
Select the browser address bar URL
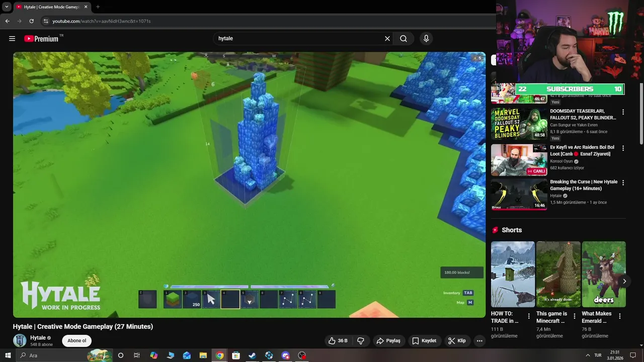coord(102,21)
